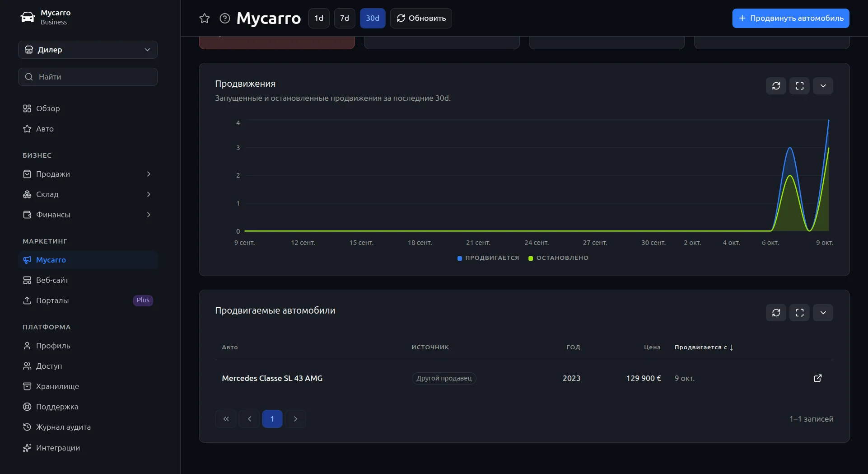
Task: Collapse the Продвижения panel chevron
Action: coord(823,86)
